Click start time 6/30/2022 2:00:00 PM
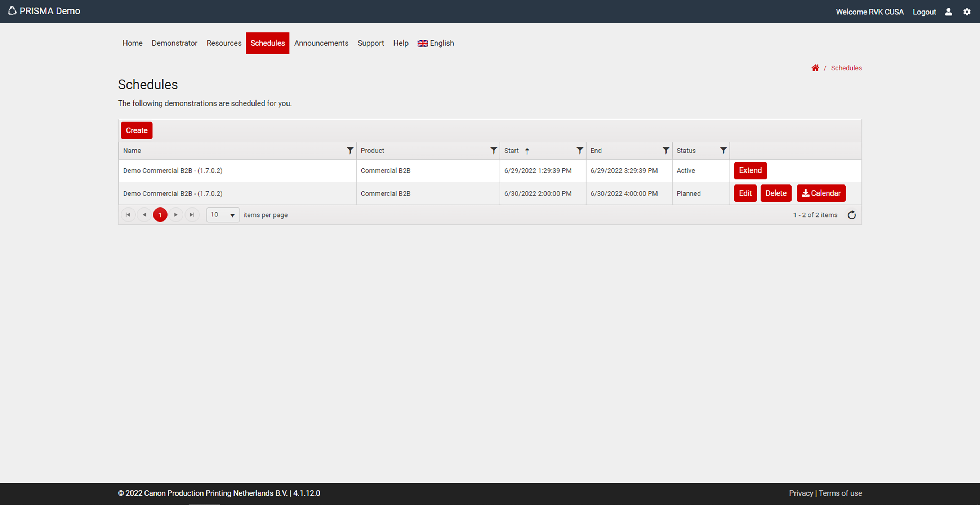 pyautogui.click(x=538, y=193)
